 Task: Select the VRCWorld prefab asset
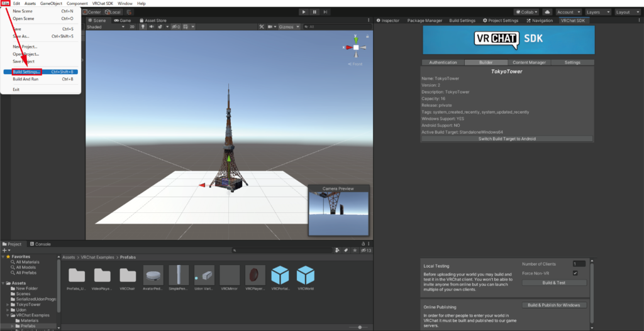click(306, 278)
